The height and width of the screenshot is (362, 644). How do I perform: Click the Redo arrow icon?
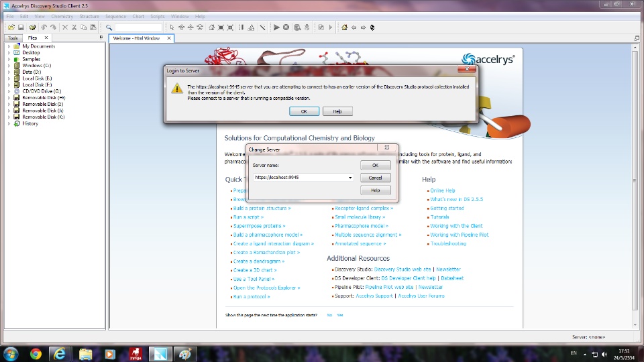[x=53, y=27]
